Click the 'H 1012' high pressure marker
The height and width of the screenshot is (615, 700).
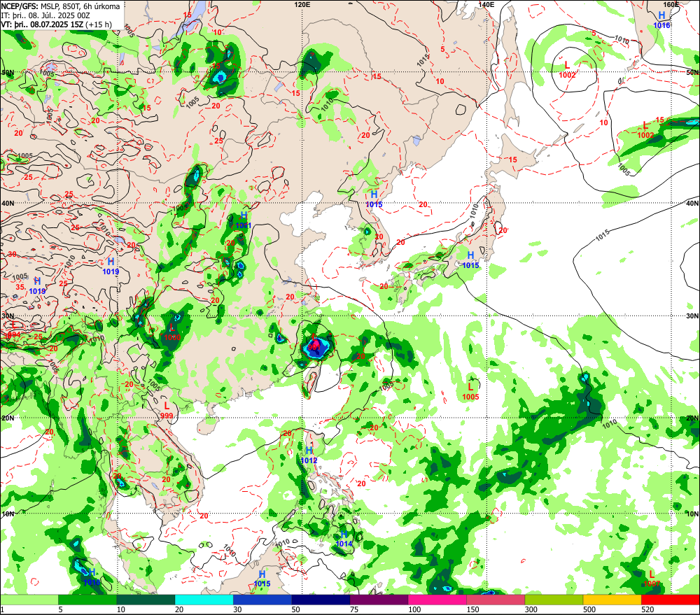309,455
